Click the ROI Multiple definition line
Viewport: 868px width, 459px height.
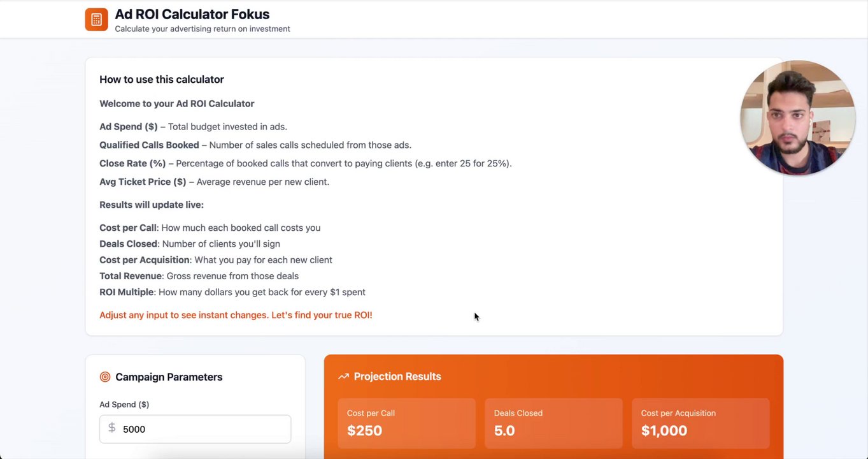click(x=232, y=292)
